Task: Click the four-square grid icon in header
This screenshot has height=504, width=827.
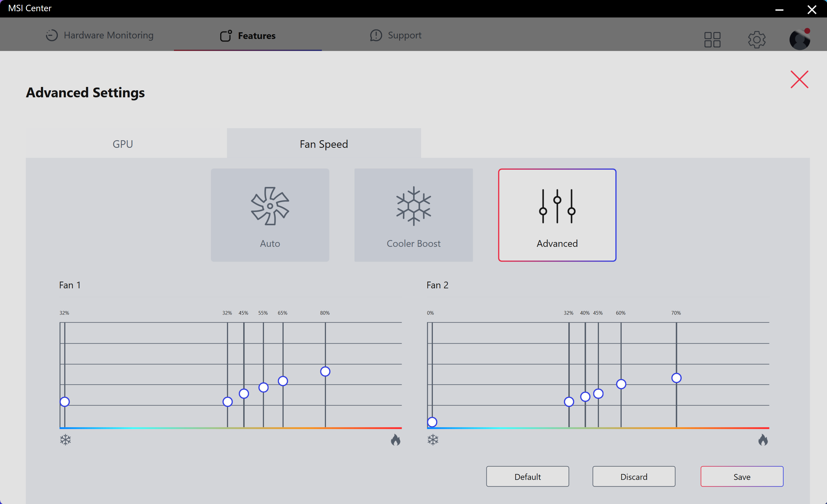Action: coord(712,40)
